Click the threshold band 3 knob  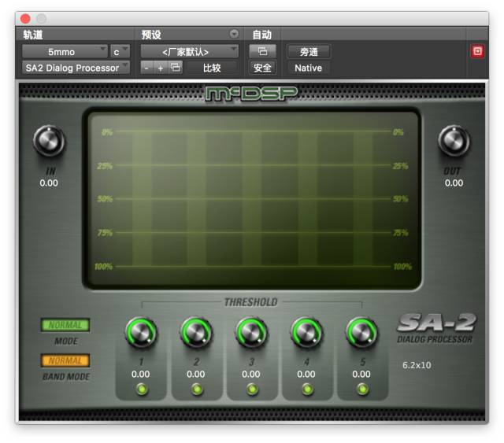click(252, 333)
